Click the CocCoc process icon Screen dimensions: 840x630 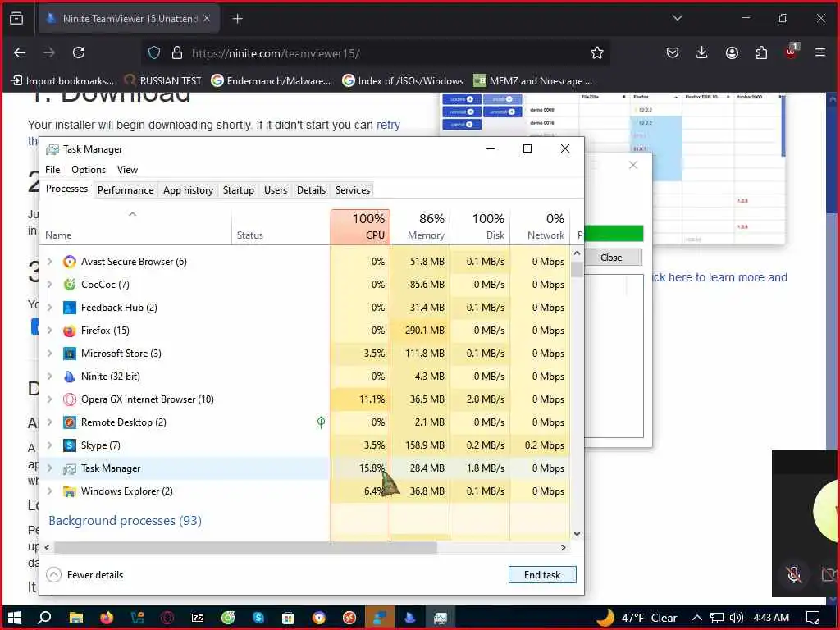(69, 285)
